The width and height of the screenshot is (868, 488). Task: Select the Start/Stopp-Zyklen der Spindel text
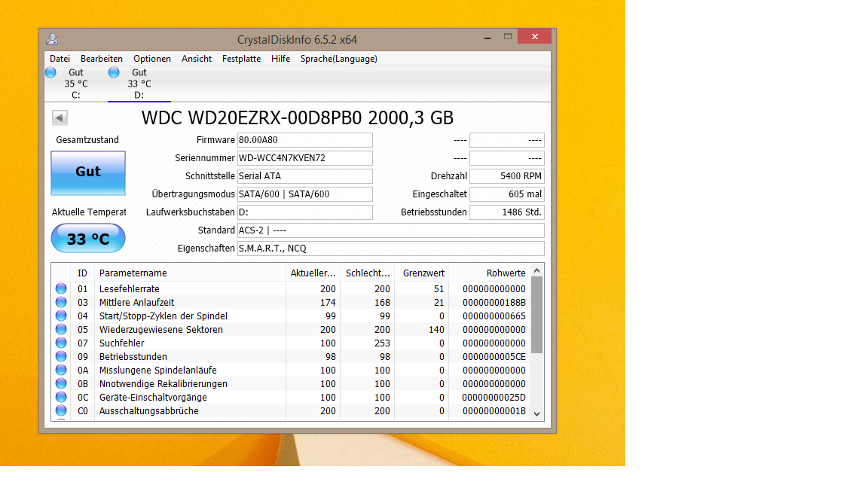coord(164,316)
